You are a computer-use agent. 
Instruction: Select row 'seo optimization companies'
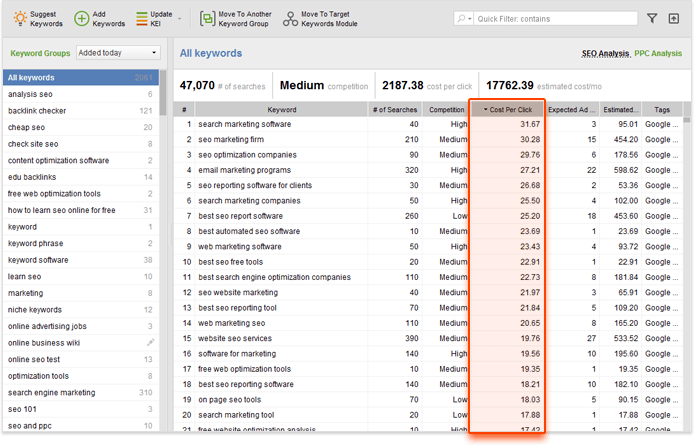[x=428, y=155]
